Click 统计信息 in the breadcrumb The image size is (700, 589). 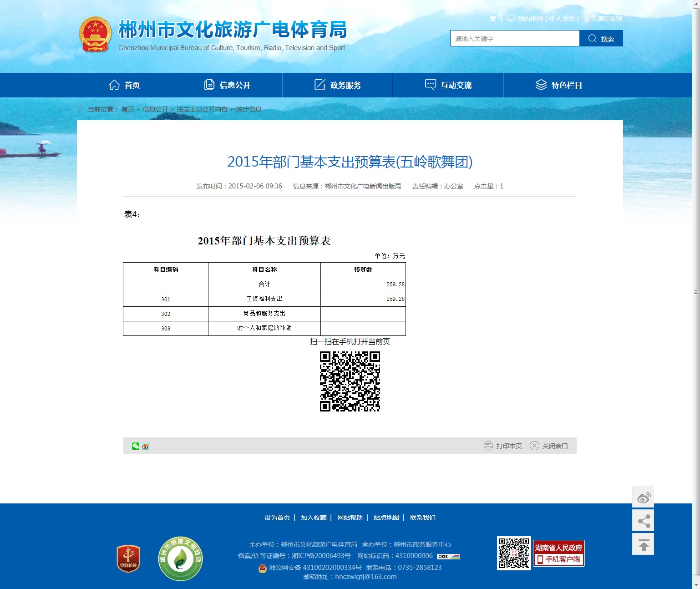coord(249,109)
